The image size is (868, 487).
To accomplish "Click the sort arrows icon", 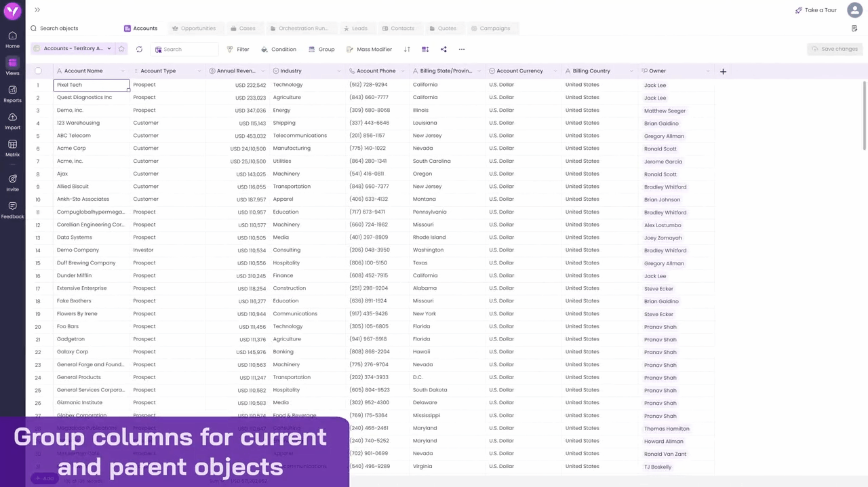I will (x=407, y=50).
